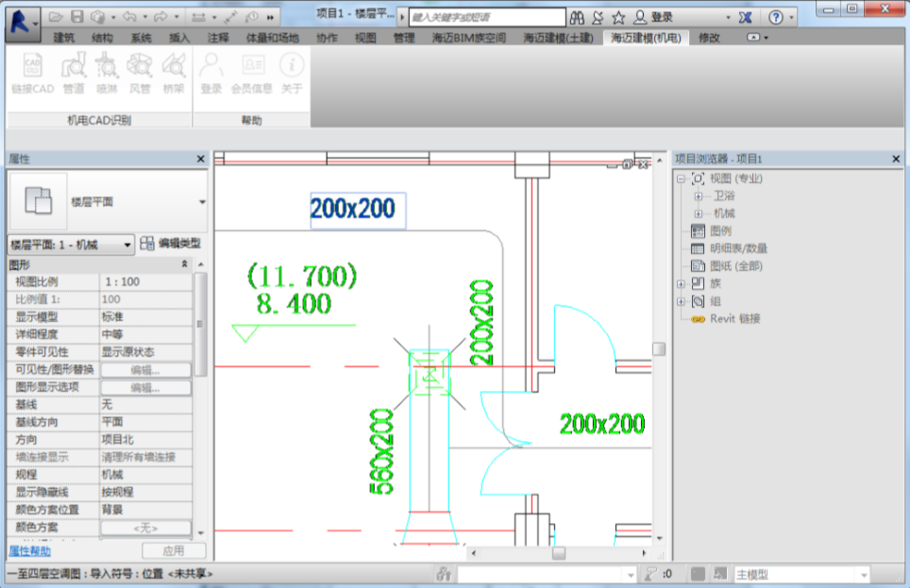
Task: Expand the 族 tree node
Action: click(x=682, y=284)
